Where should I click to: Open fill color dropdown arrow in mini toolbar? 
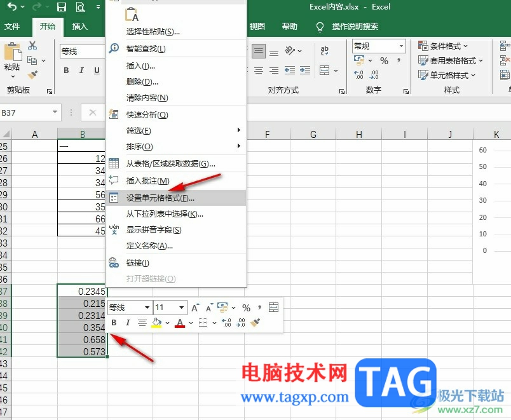click(x=168, y=323)
